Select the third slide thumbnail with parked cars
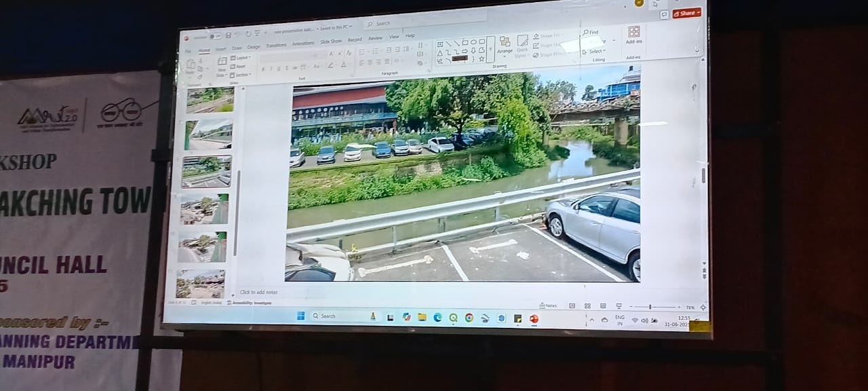Screen dimensions: 868x391 (208, 171)
